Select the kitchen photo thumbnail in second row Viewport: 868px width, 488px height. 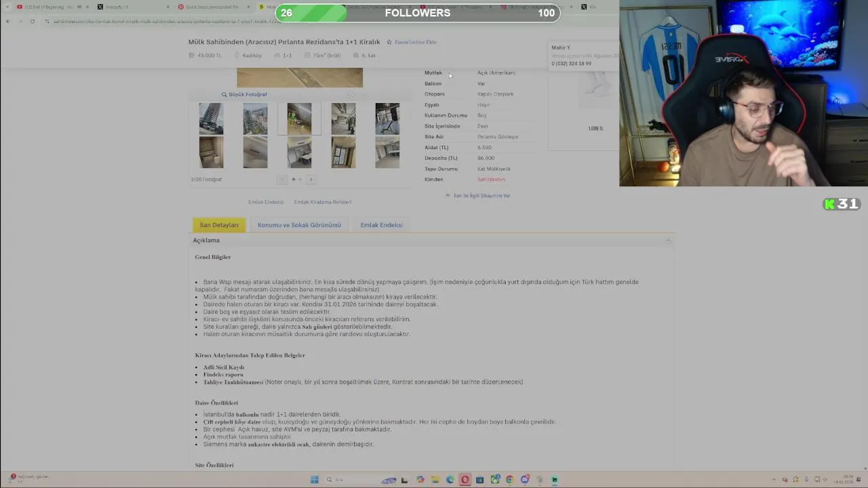point(299,152)
